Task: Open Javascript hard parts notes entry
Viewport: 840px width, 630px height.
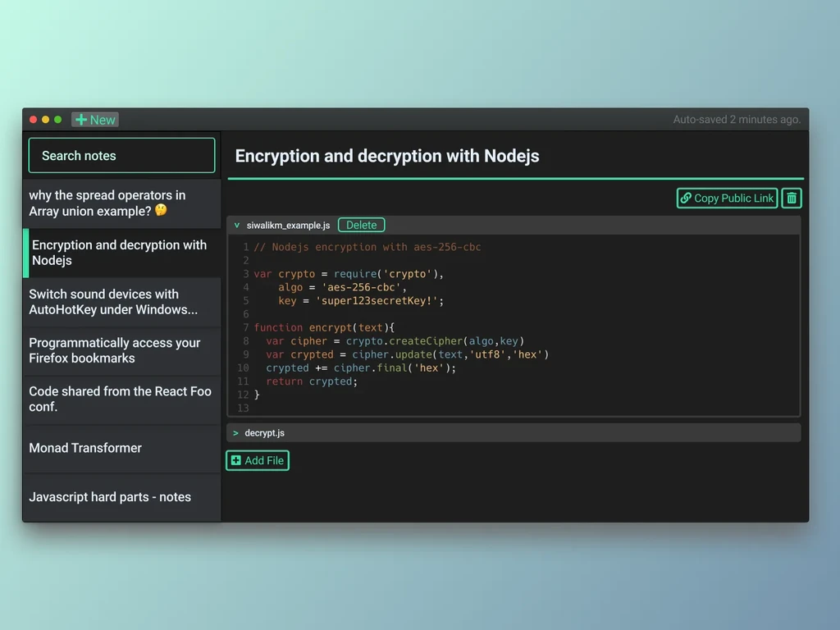Action: coord(121,497)
